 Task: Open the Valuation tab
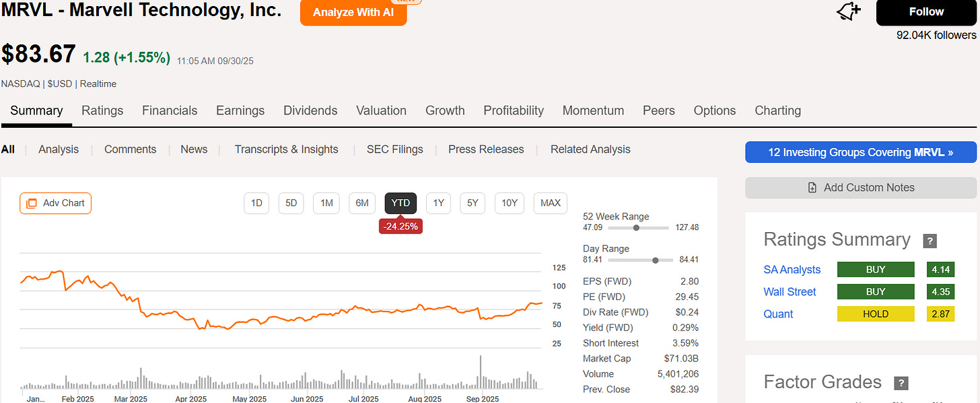click(381, 110)
